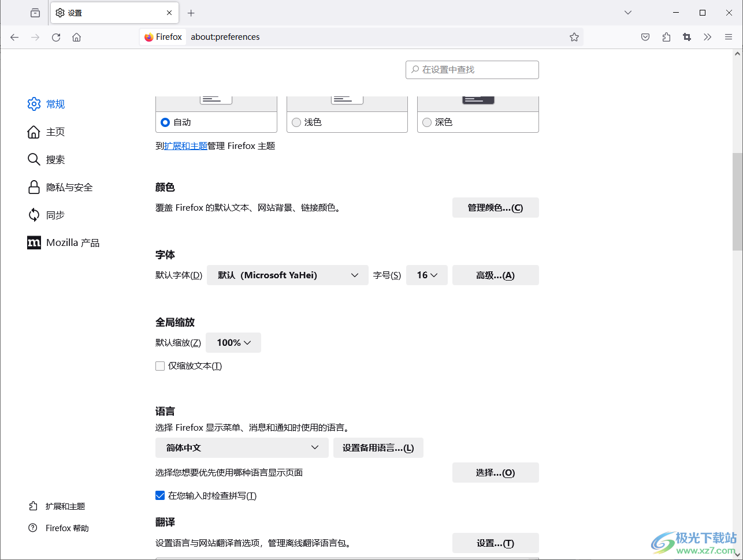
Task: Click the gear icon beside 常规
Action: tap(34, 104)
